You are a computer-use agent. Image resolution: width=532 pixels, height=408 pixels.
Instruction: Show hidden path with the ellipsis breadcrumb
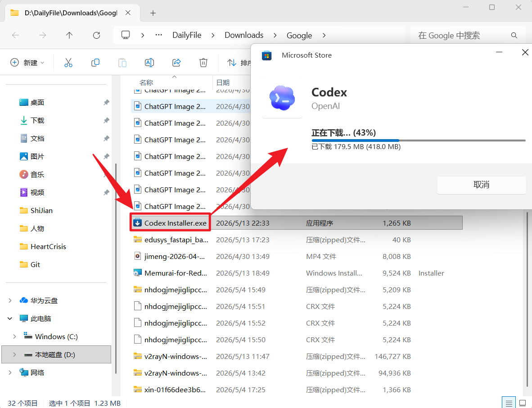pyautogui.click(x=158, y=35)
